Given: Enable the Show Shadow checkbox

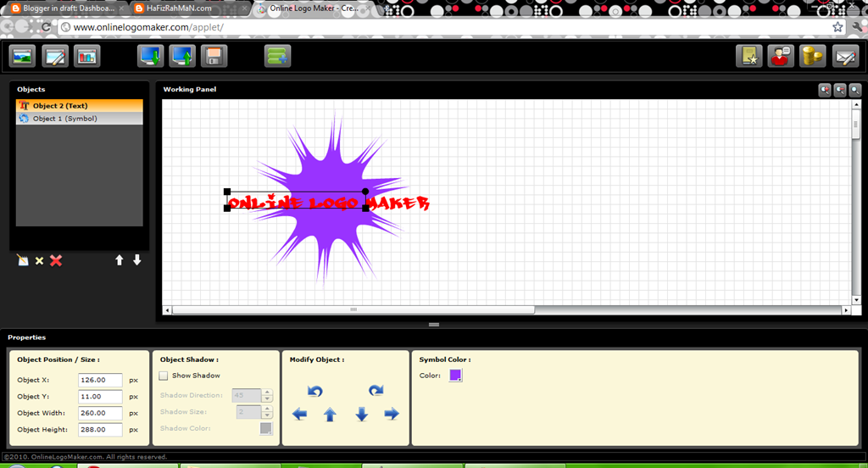Looking at the screenshot, I should [x=164, y=376].
